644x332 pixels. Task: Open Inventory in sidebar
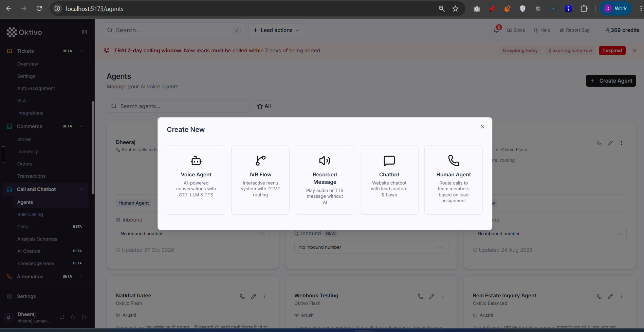click(27, 152)
